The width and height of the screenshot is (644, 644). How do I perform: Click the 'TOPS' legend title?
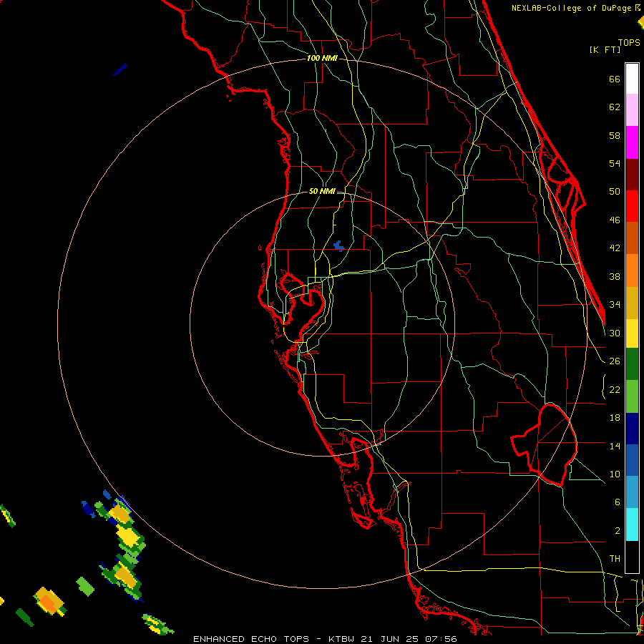(x=629, y=42)
